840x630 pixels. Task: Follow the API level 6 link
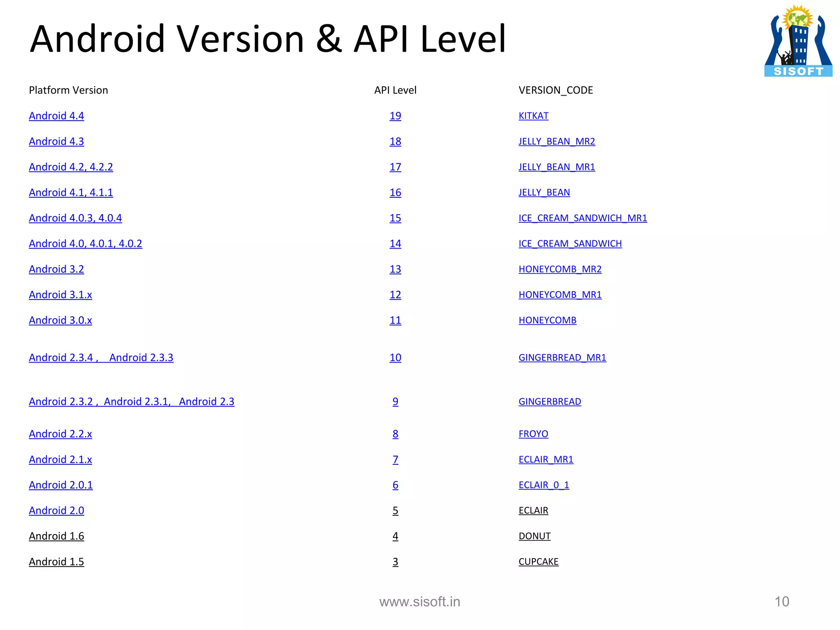tap(395, 485)
